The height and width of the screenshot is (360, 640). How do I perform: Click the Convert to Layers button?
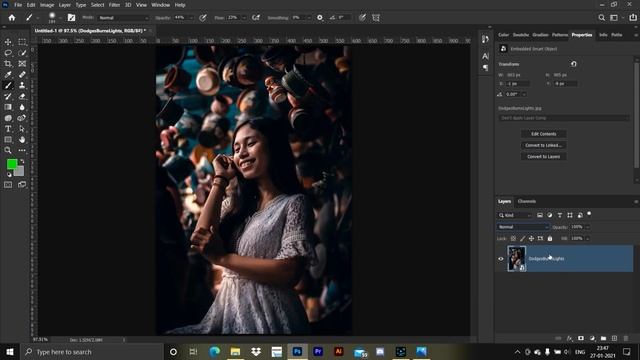click(543, 157)
